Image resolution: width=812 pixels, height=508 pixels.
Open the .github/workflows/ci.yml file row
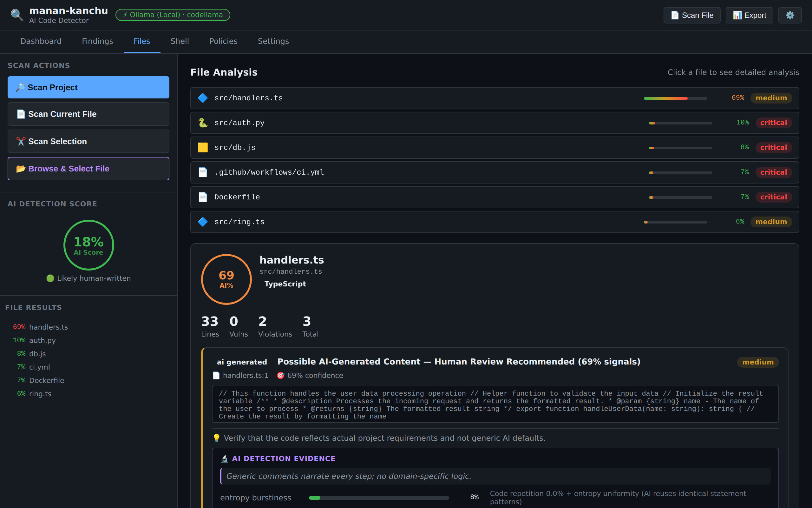(494, 172)
